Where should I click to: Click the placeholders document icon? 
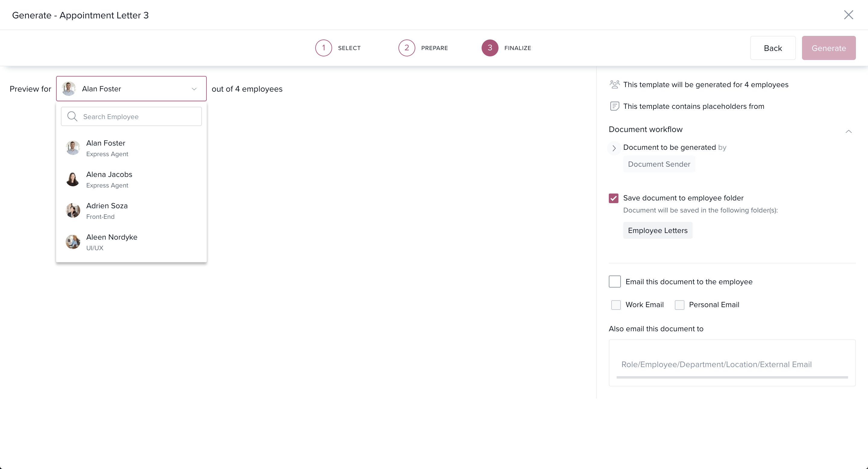tap(614, 106)
